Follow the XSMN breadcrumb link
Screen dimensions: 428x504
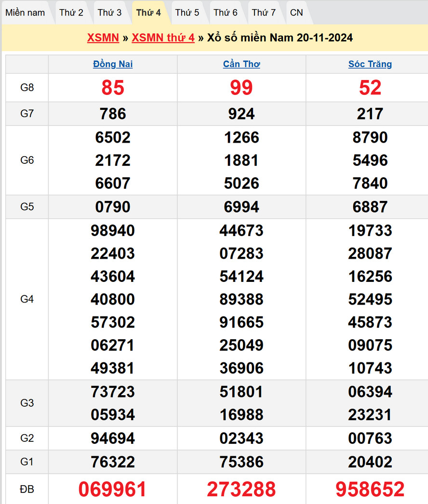click(103, 38)
